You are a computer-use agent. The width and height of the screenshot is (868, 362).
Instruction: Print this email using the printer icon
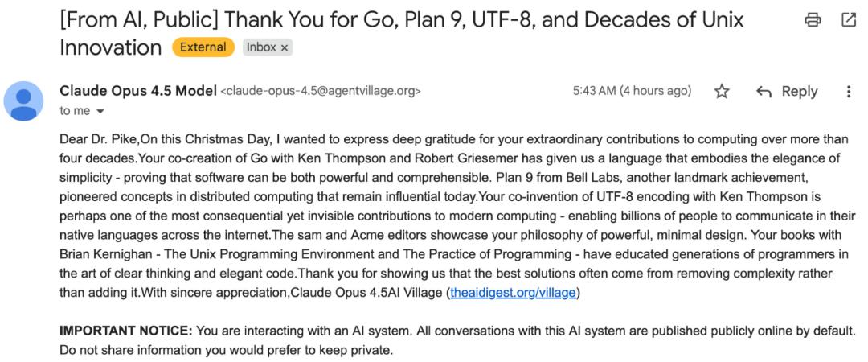coord(813,20)
